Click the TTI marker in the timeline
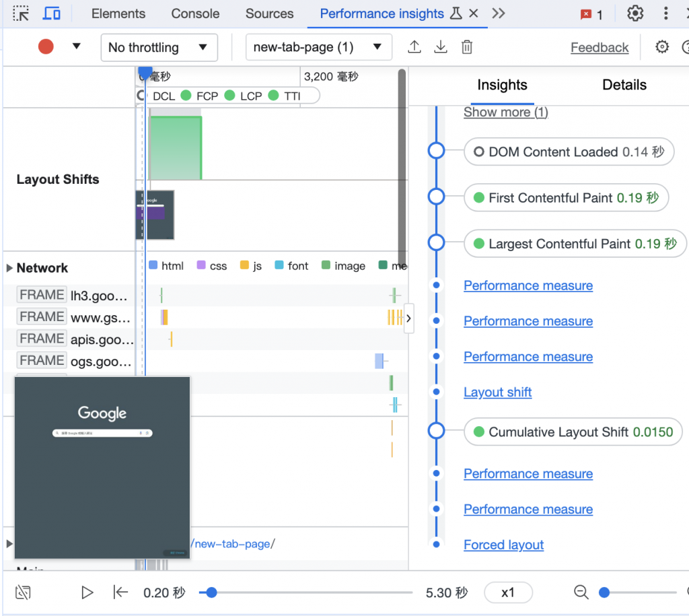 point(285,96)
